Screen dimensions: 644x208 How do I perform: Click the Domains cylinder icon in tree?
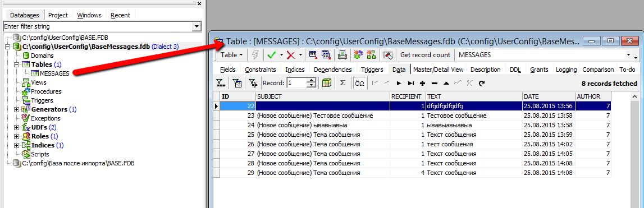pos(26,56)
